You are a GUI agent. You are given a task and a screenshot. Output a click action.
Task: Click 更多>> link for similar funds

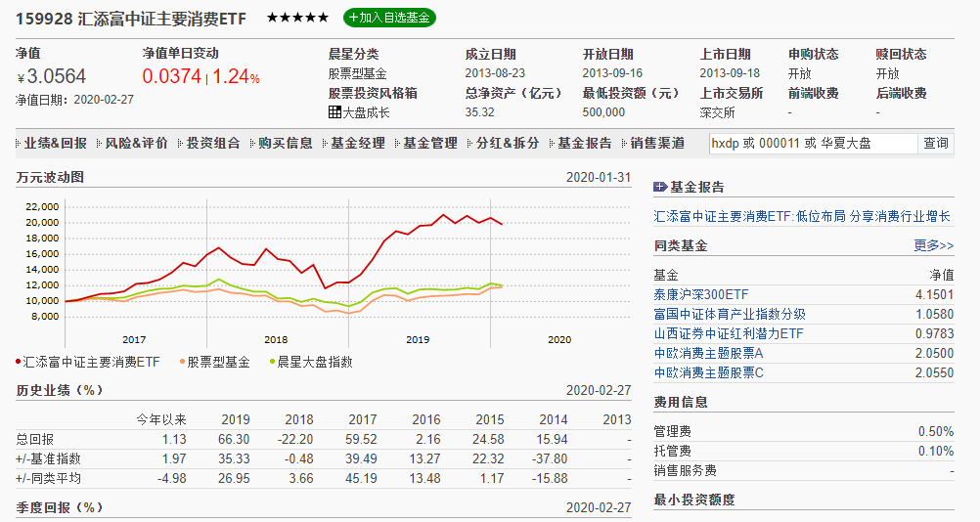click(934, 245)
